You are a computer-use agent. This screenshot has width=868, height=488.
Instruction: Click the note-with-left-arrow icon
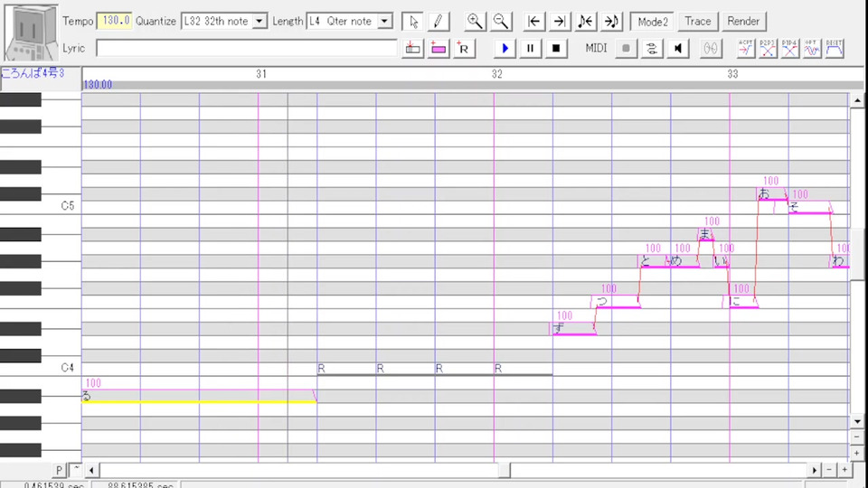coord(585,22)
